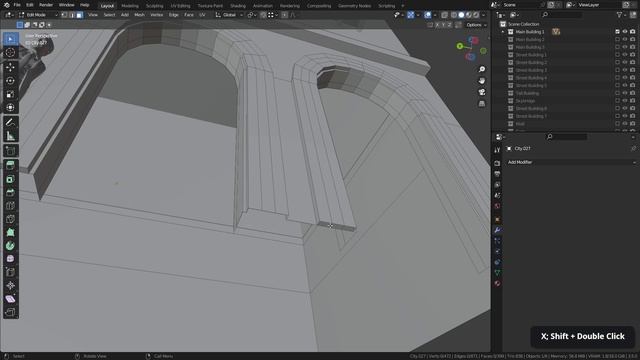Switch to wireframe viewport shading
This screenshot has width=640, height=360.
tap(454, 15)
